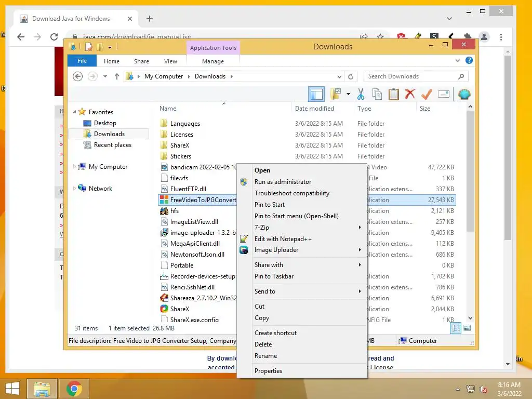
Task: Click the folder options toolbar icon
Action: click(336, 94)
